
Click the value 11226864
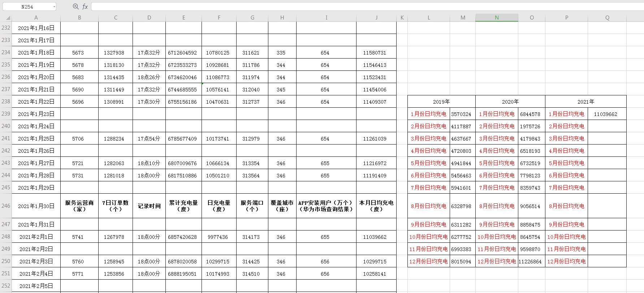[530, 262]
